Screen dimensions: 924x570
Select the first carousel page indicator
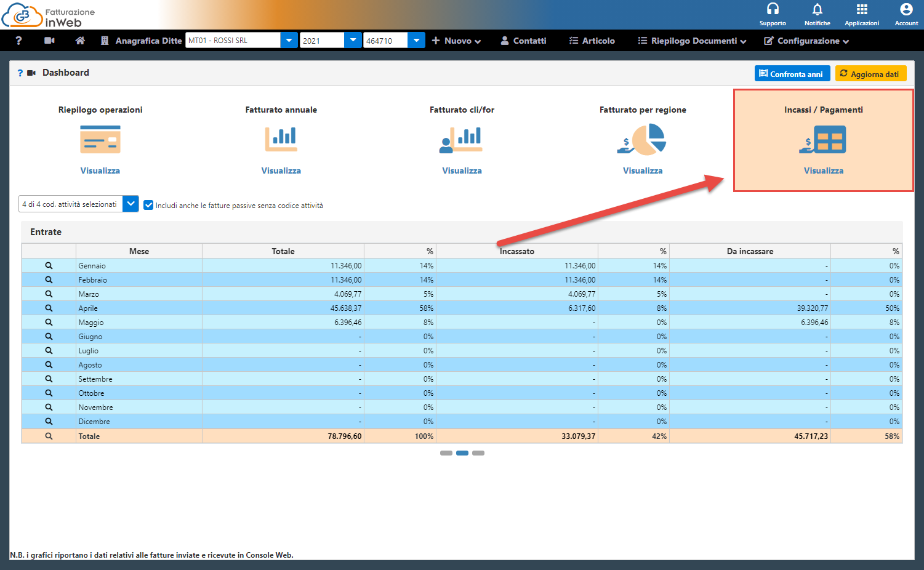(446, 453)
